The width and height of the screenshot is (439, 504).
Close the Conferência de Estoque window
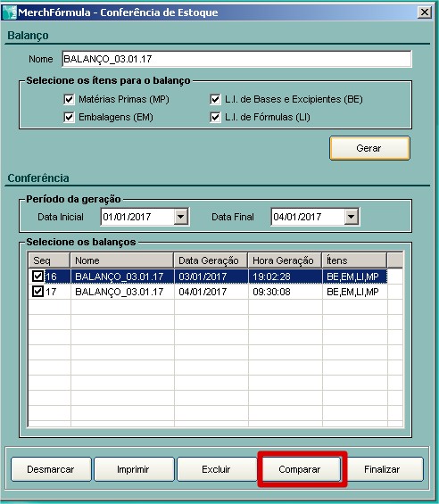[424, 12]
